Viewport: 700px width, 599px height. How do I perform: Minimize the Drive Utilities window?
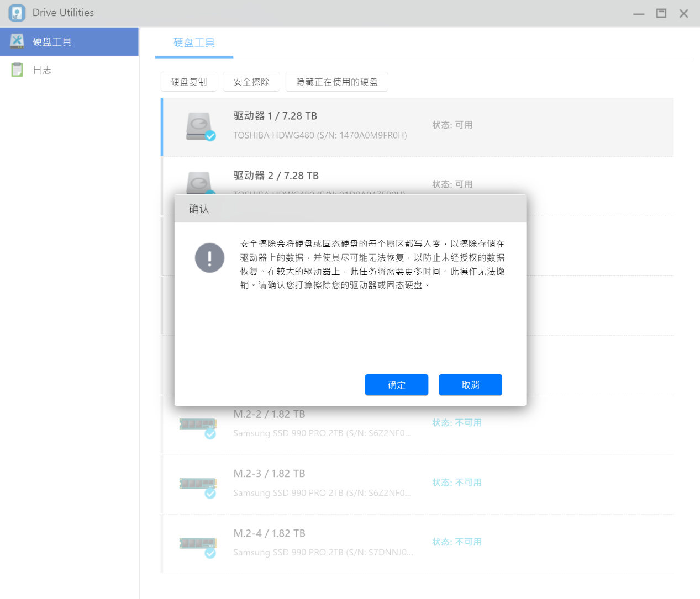tap(639, 13)
